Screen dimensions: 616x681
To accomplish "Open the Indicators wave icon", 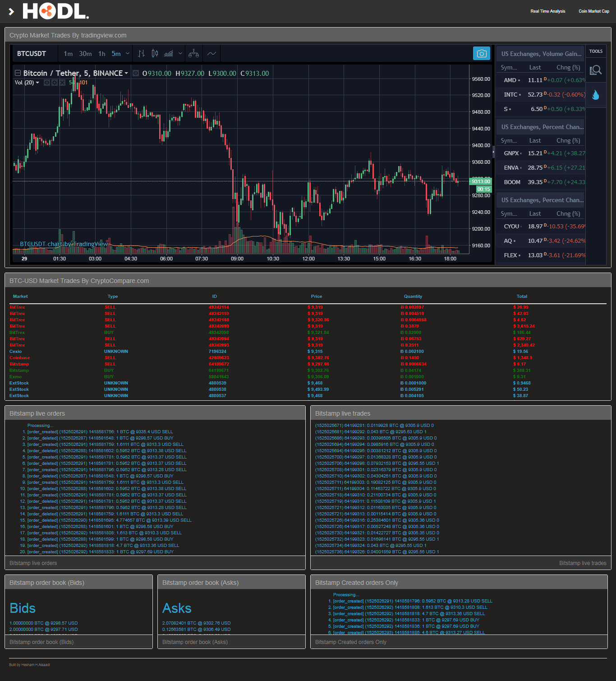I will tap(211, 53).
